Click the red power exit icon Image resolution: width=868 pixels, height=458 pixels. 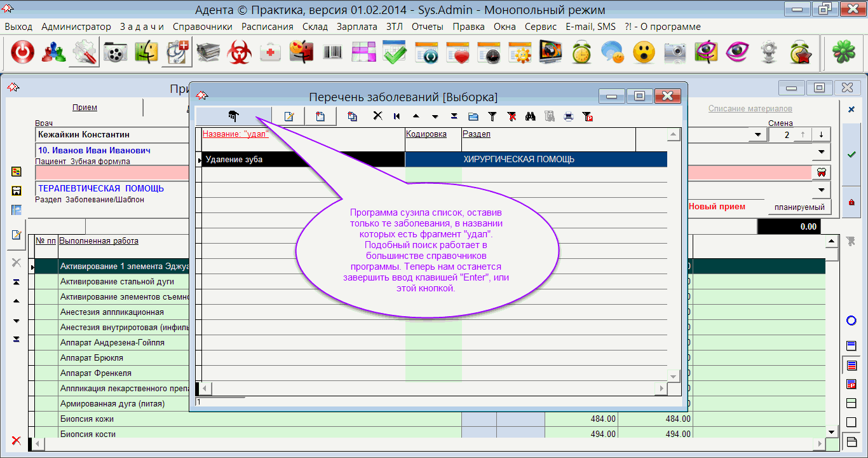tap(22, 53)
